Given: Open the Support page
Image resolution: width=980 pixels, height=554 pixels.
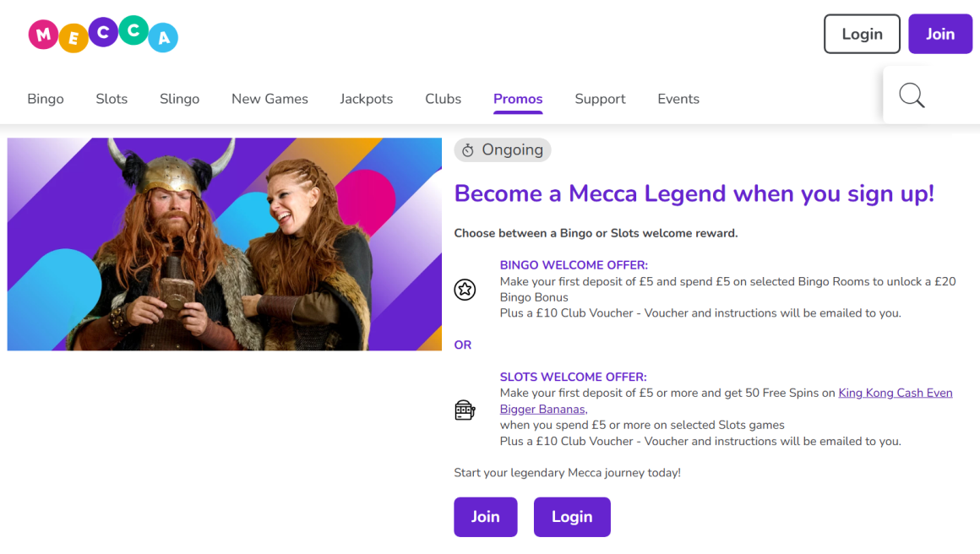Looking at the screenshot, I should (x=600, y=99).
